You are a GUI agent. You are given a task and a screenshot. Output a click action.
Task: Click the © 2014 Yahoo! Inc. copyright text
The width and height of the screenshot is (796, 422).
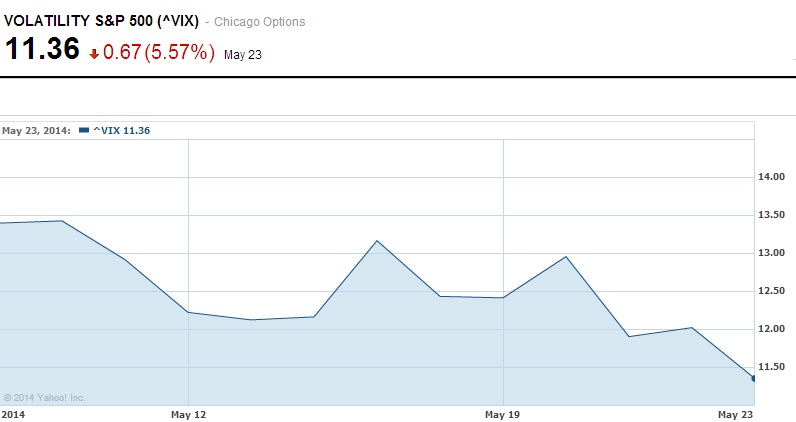click(x=44, y=397)
